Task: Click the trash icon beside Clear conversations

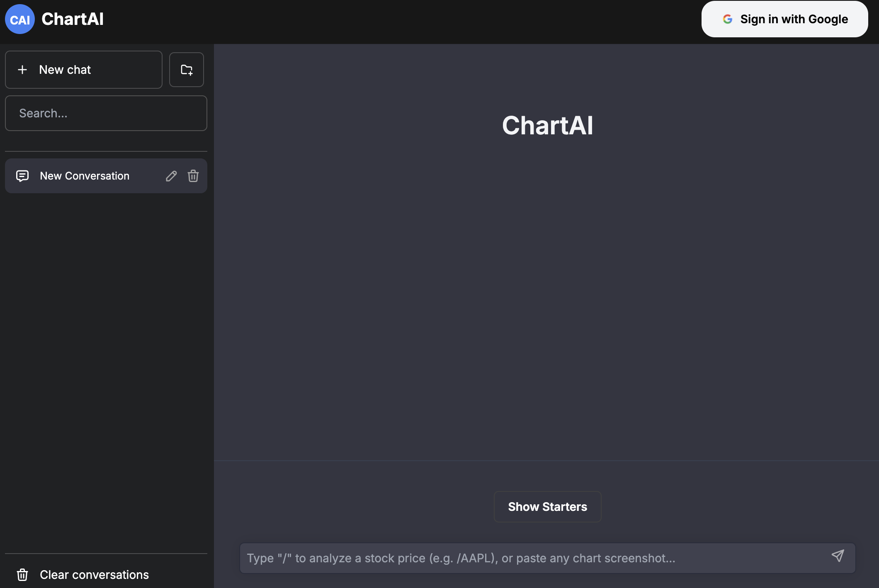Action: [23, 575]
